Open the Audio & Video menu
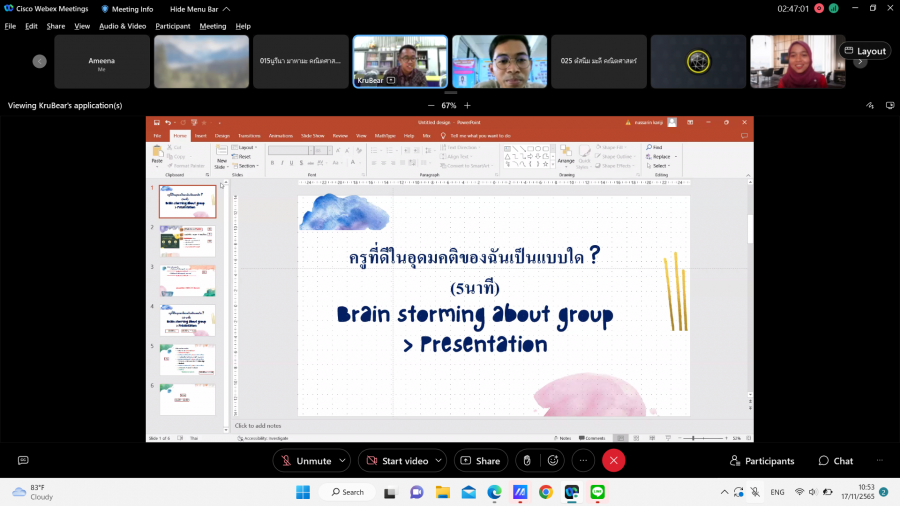Screen dimensions: 900x506 tap(122, 26)
